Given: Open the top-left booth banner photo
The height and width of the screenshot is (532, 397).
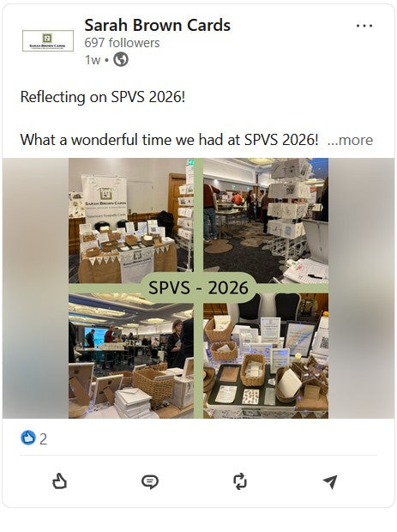Looking at the screenshot, I should 131,221.
